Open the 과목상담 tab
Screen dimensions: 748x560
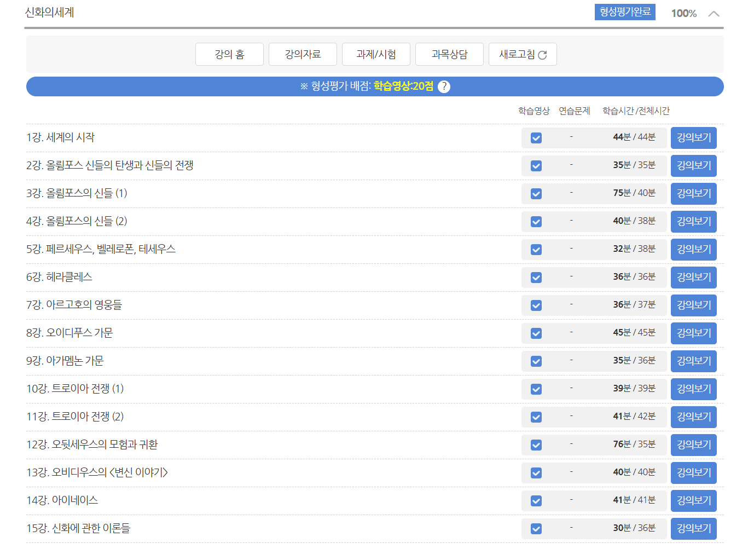[x=449, y=54]
